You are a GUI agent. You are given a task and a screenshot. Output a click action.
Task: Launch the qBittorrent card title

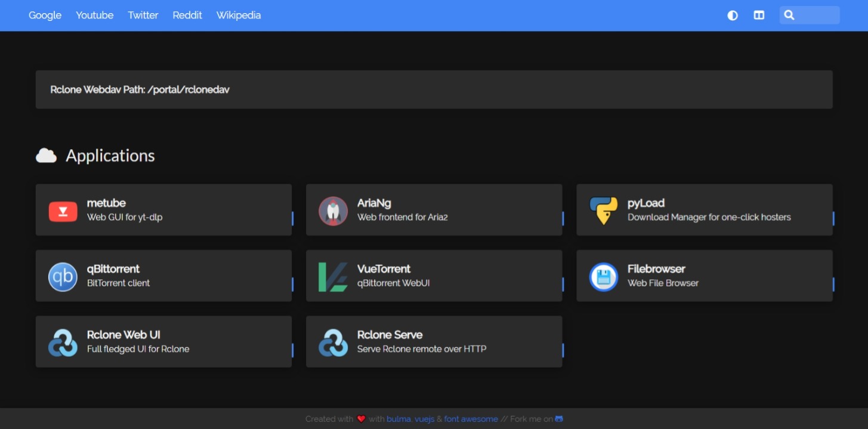[113, 269]
